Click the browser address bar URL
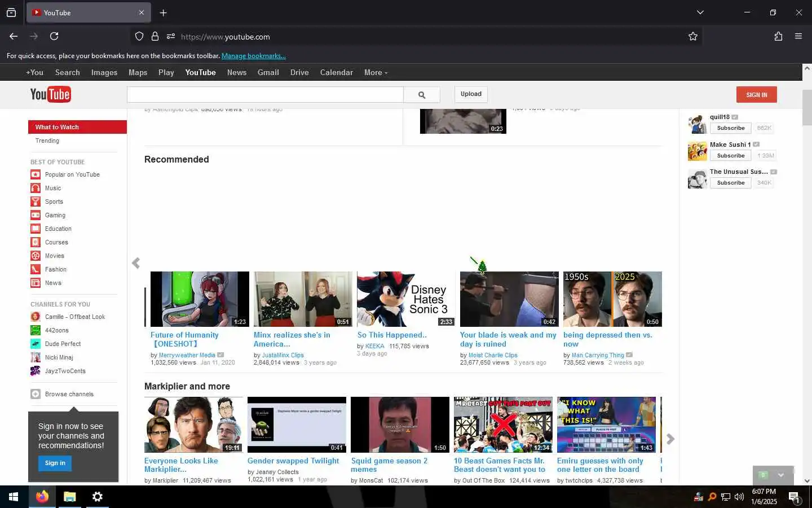 pyautogui.click(x=226, y=37)
